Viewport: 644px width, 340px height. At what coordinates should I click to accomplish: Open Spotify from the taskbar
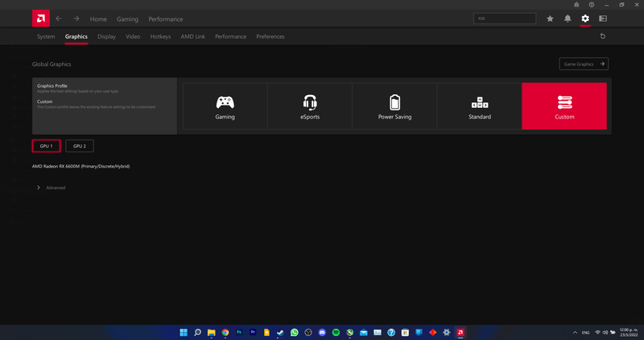pos(336,332)
